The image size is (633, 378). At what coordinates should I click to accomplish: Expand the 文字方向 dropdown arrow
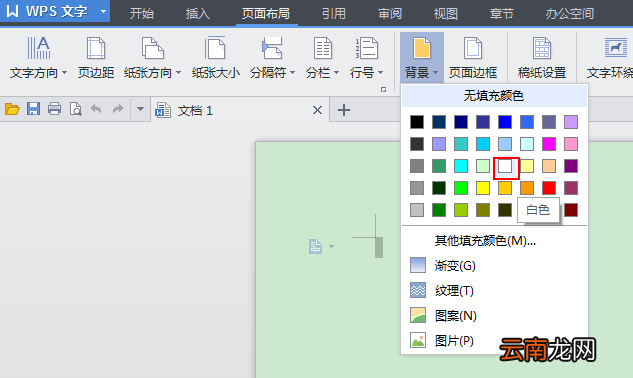pos(64,73)
